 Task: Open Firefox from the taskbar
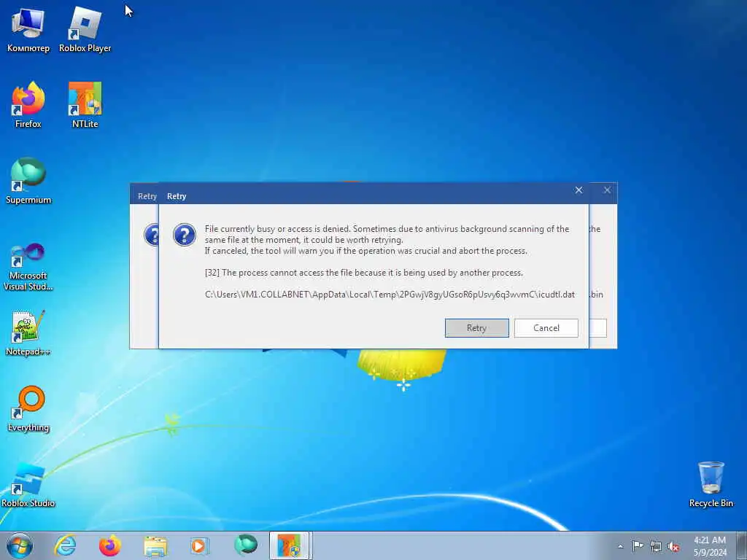[110, 545]
